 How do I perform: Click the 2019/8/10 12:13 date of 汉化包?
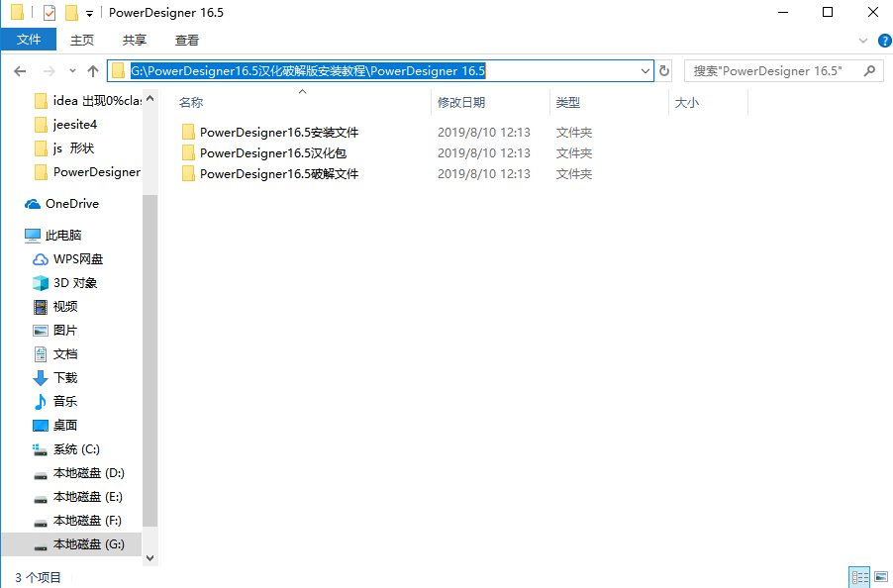(x=484, y=153)
